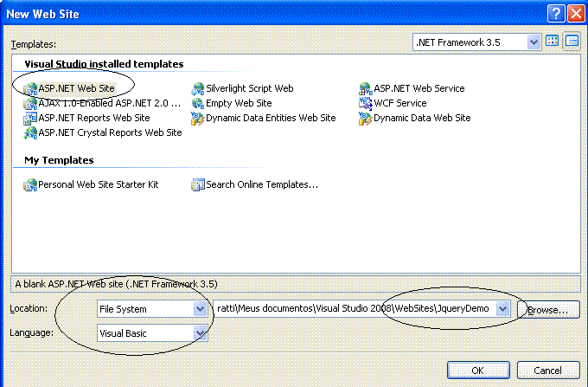Open the .NET Framework 3.5 version dropdown
588x387 pixels.
coord(534,42)
